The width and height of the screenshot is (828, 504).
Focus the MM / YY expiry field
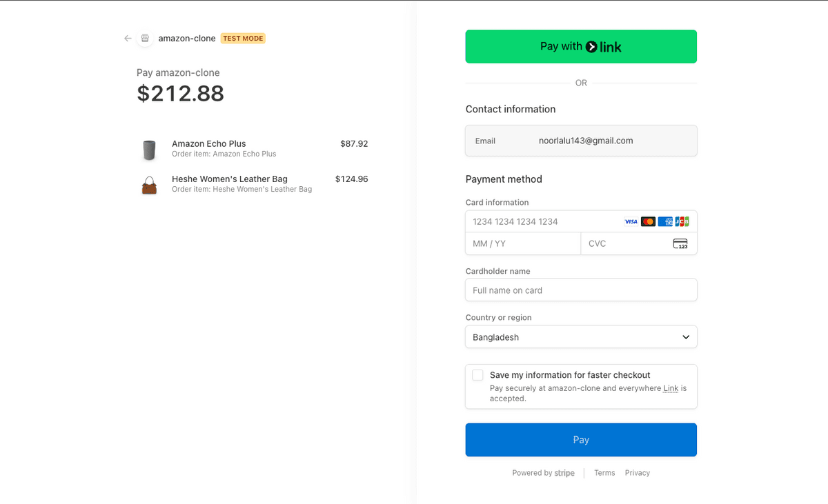coord(523,244)
